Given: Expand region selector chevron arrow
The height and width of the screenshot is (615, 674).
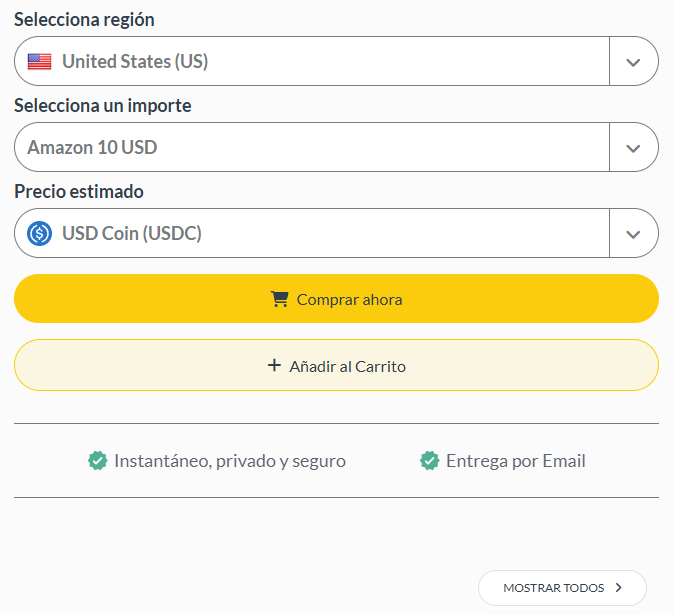Looking at the screenshot, I should click(x=633, y=62).
